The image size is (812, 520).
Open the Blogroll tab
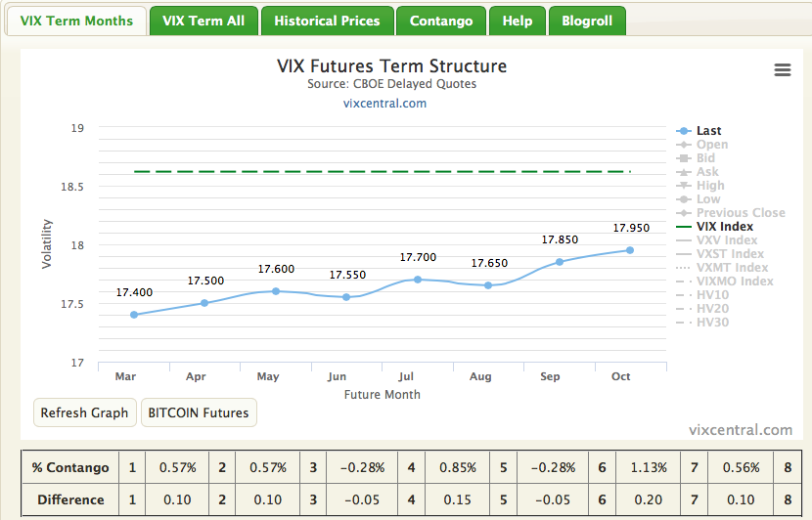click(x=587, y=21)
